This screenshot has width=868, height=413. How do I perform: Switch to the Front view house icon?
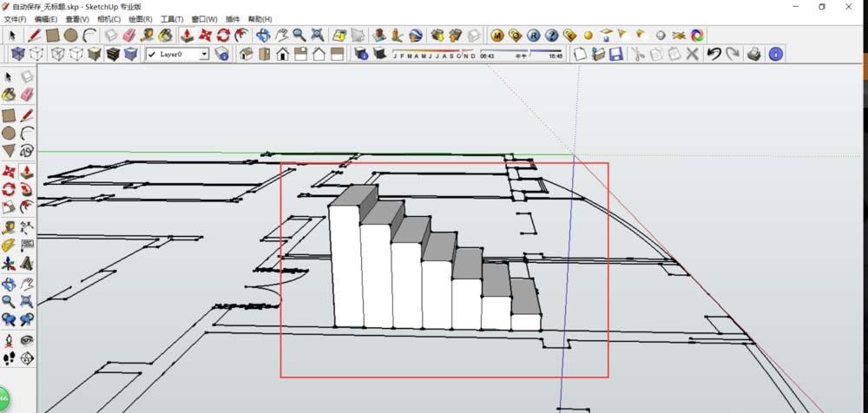pyautogui.click(x=283, y=54)
